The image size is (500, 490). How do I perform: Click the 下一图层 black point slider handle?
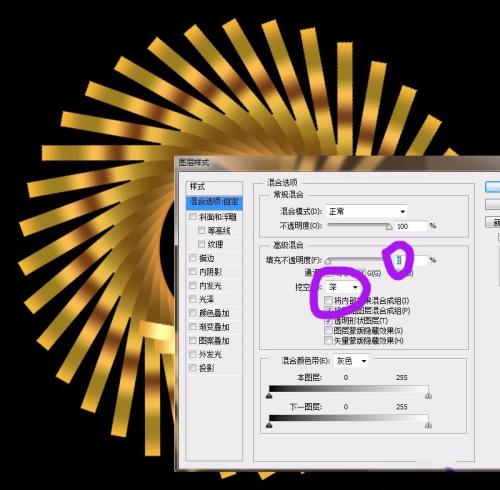click(269, 425)
